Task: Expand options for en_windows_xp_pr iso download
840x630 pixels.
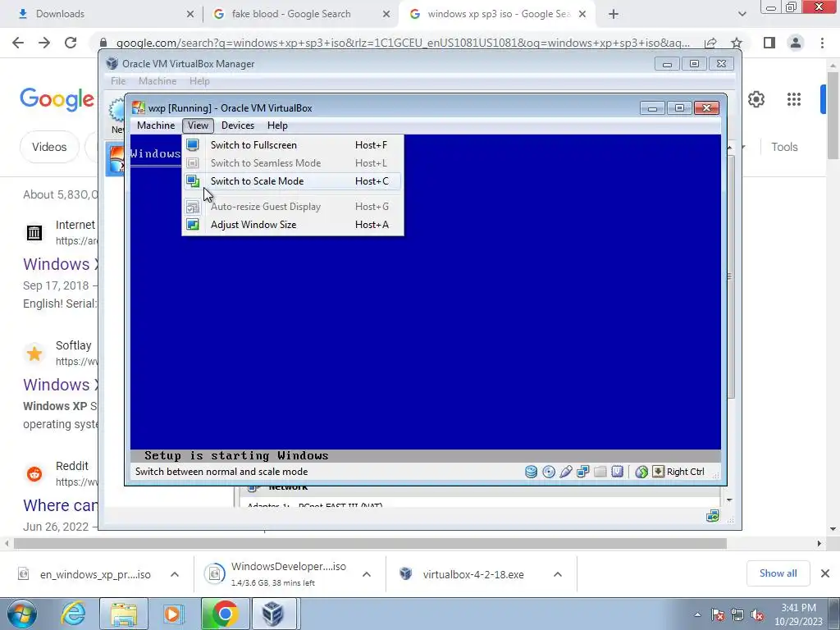Action: click(x=175, y=574)
